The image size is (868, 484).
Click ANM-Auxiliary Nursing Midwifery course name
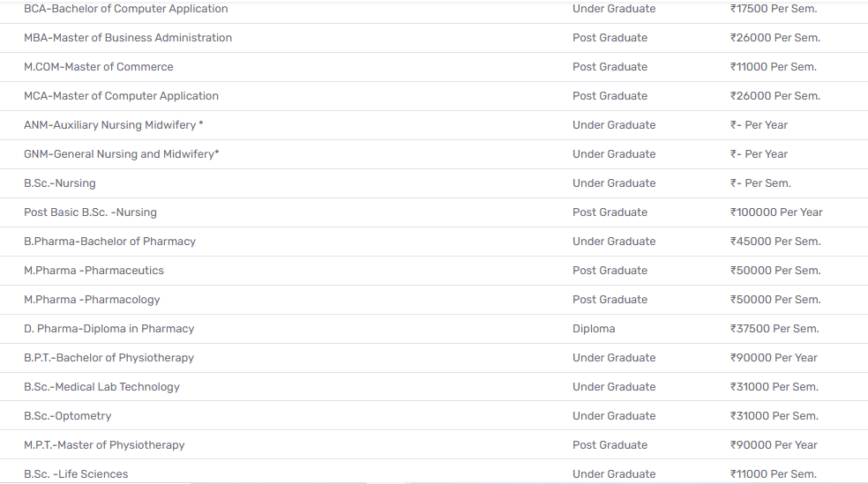coord(113,125)
